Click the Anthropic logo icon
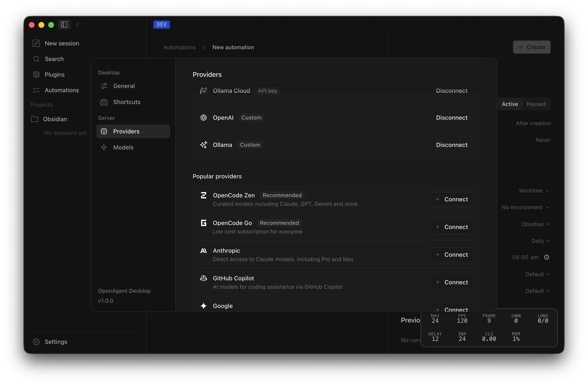This screenshot has height=385, width=588. (204, 251)
